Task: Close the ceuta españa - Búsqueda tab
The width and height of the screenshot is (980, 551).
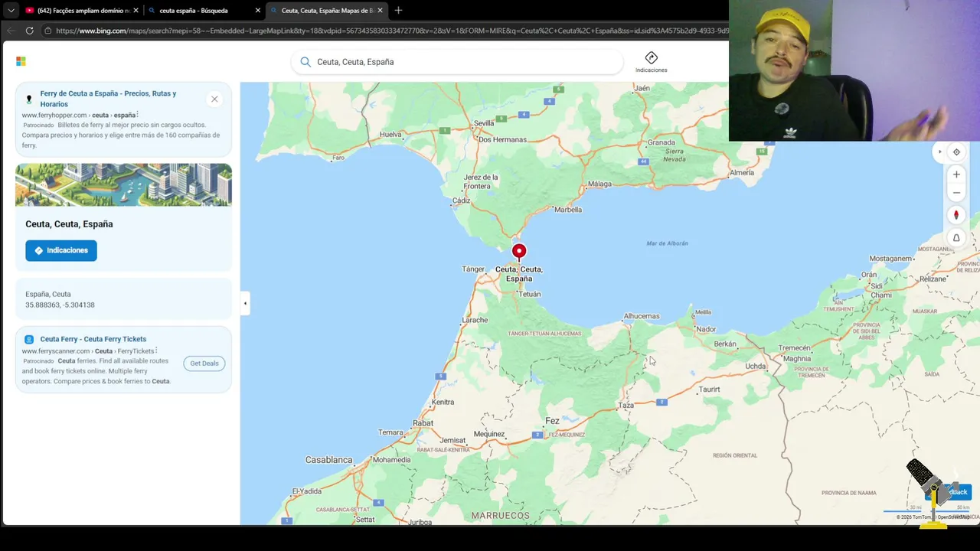Action: (x=257, y=11)
